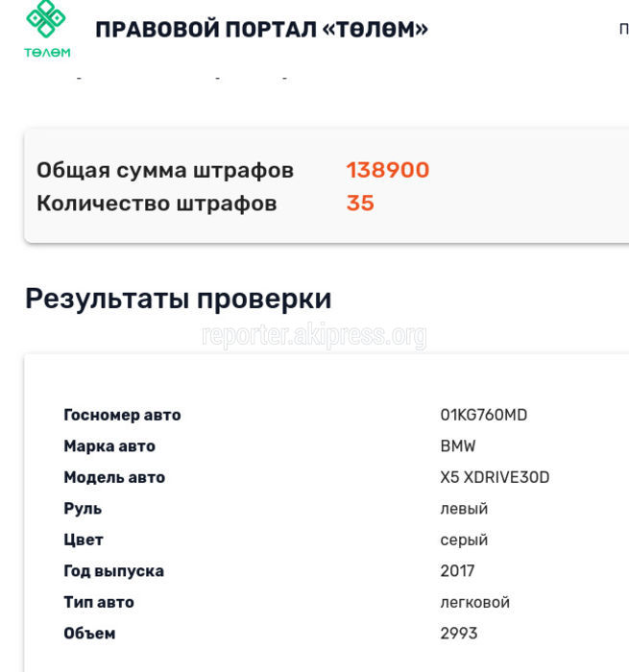Click the engine volume value 2993
The image size is (629, 672).
(x=458, y=634)
